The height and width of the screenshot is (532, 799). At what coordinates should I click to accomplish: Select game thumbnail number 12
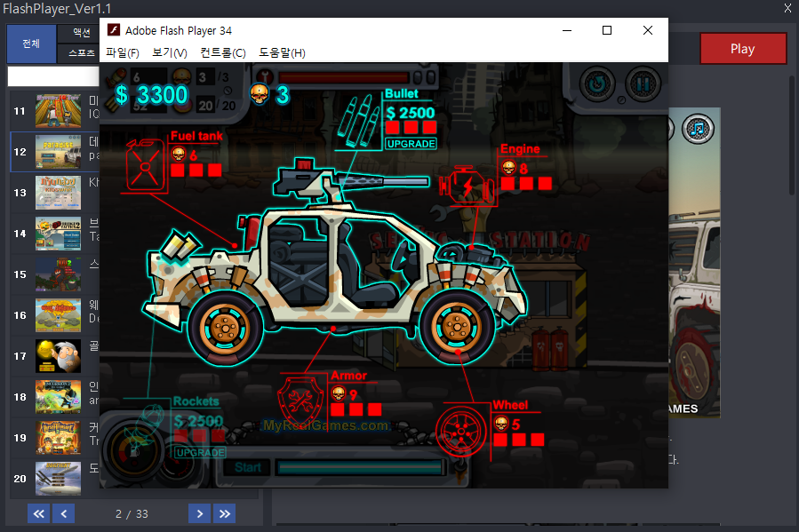coord(58,152)
